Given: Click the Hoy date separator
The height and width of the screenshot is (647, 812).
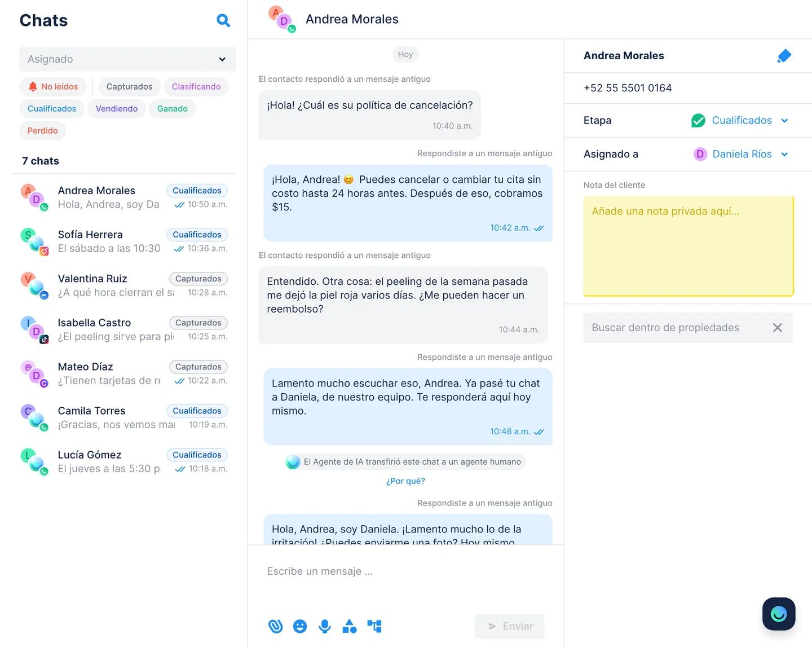Looking at the screenshot, I should pos(405,54).
